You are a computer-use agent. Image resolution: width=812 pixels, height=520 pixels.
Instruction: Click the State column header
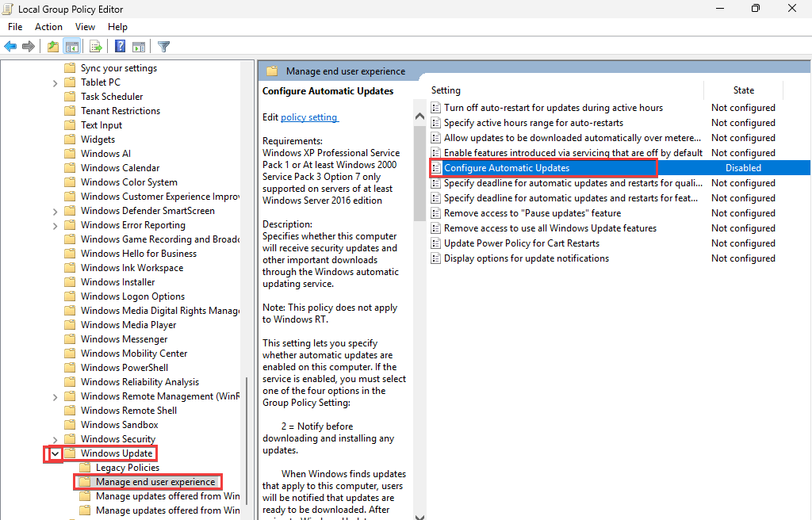click(x=743, y=90)
